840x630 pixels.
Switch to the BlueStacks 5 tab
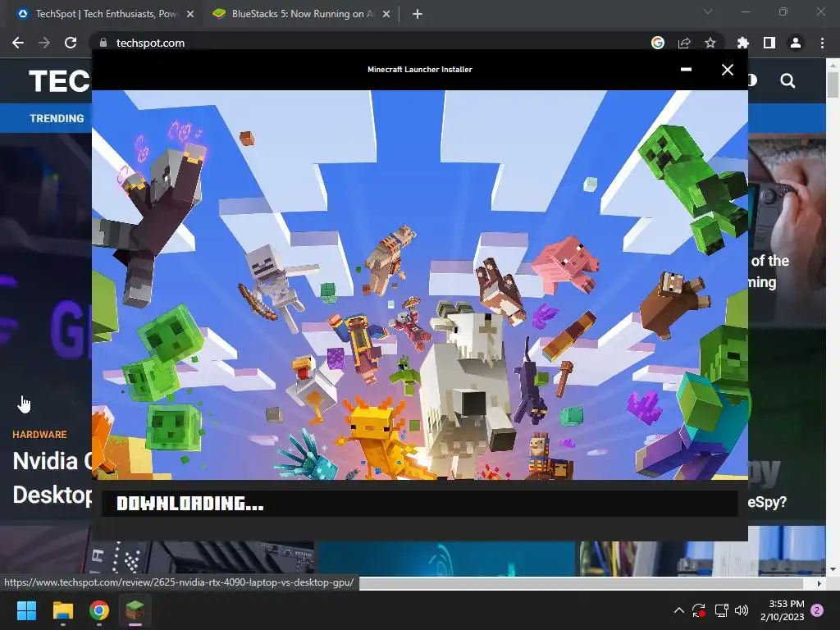(x=302, y=14)
